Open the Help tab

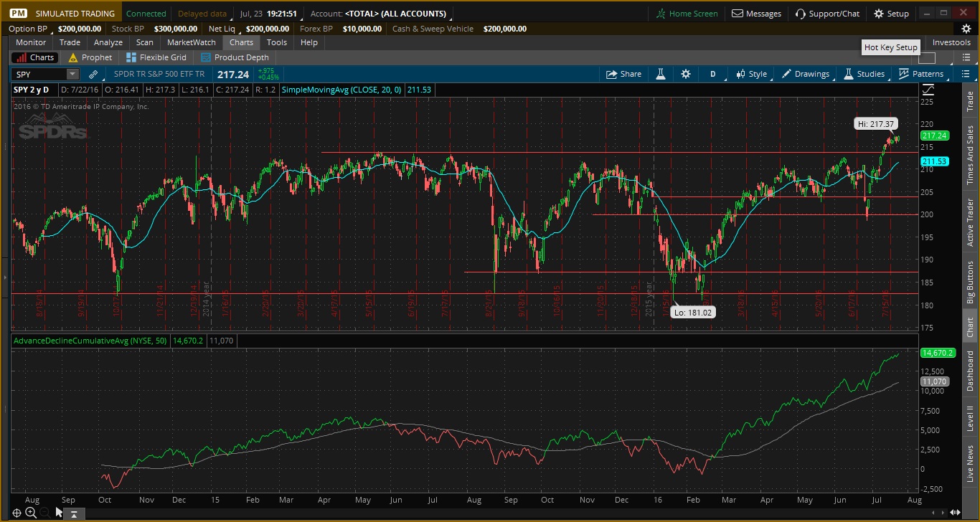tap(309, 42)
